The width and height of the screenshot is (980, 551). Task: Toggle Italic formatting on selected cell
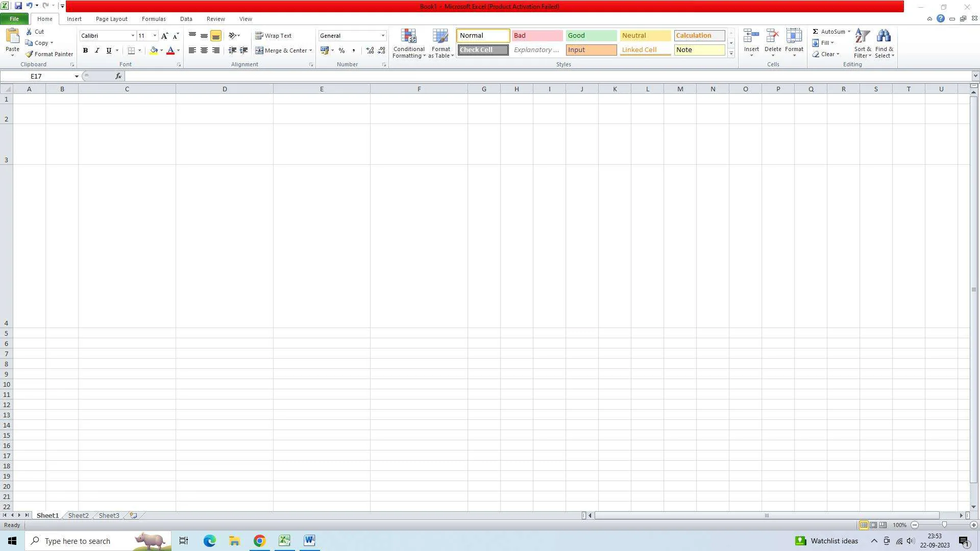tap(96, 51)
